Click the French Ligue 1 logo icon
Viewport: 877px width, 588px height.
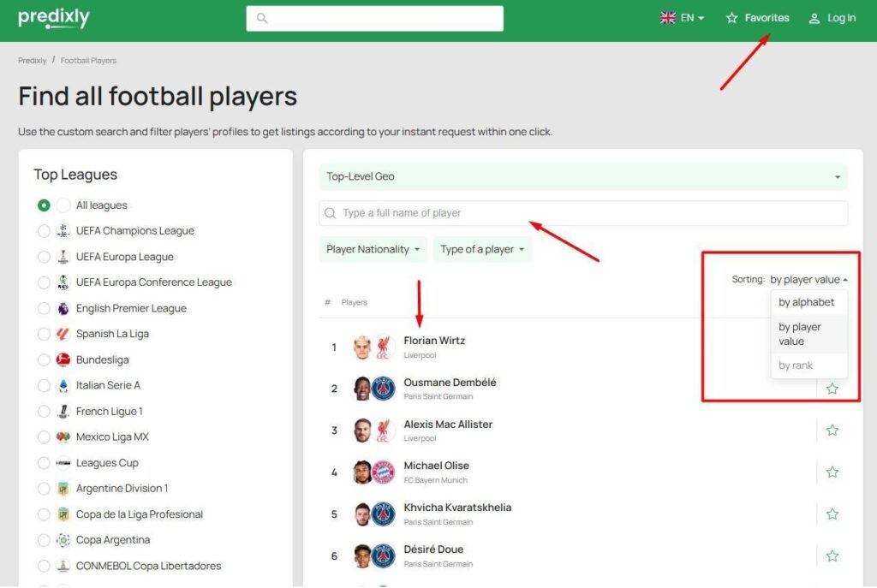pos(63,412)
